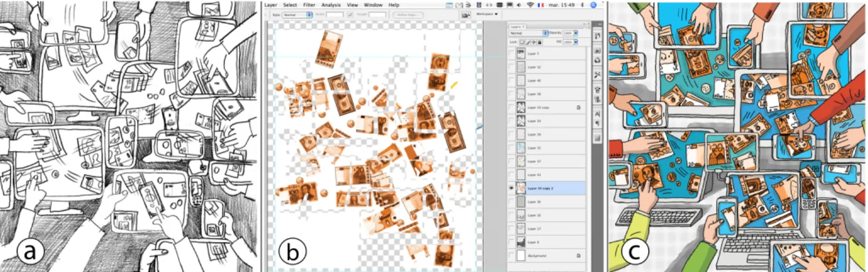Open crossed-tools icon in panel dock
Image resolution: width=868 pixels, height=272 pixels.
pyautogui.click(x=598, y=75)
